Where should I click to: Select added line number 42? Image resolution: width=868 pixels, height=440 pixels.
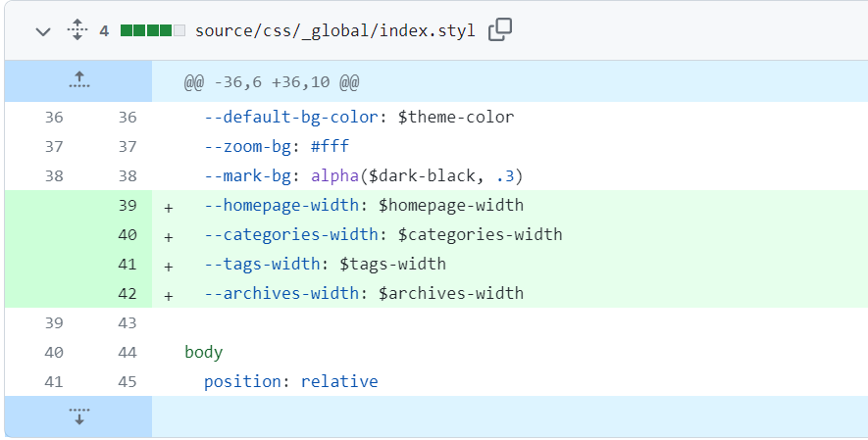pos(127,294)
